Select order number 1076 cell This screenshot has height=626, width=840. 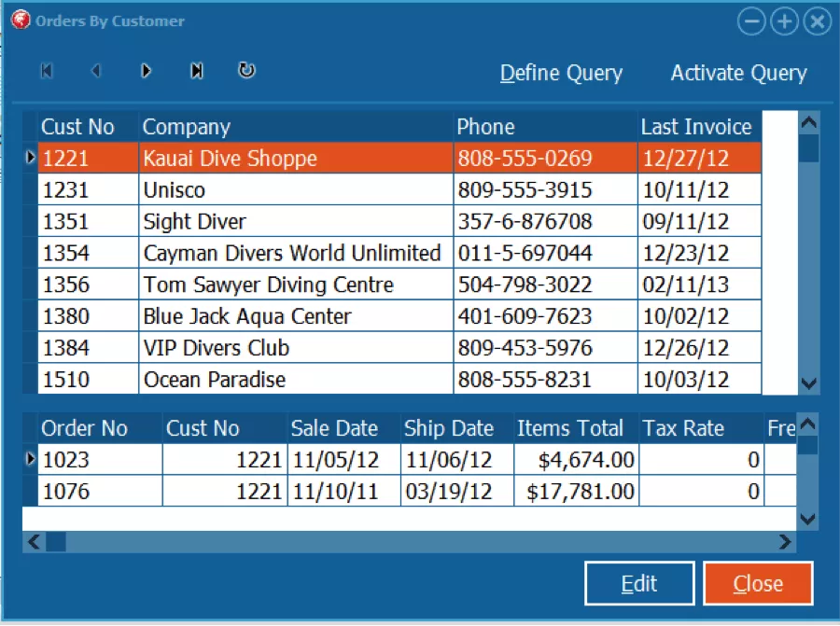click(100, 491)
